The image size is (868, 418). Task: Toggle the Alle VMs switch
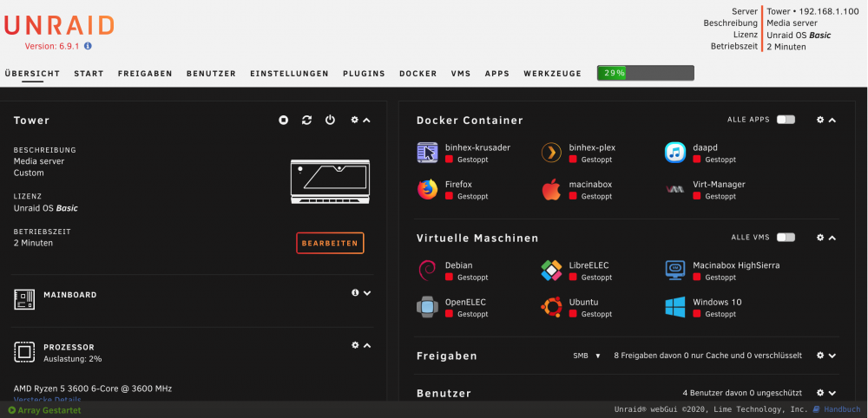[x=786, y=238]
